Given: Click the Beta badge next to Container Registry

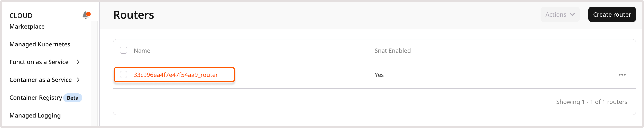Looking at the screenshot, I should click(x=72, y=98).
